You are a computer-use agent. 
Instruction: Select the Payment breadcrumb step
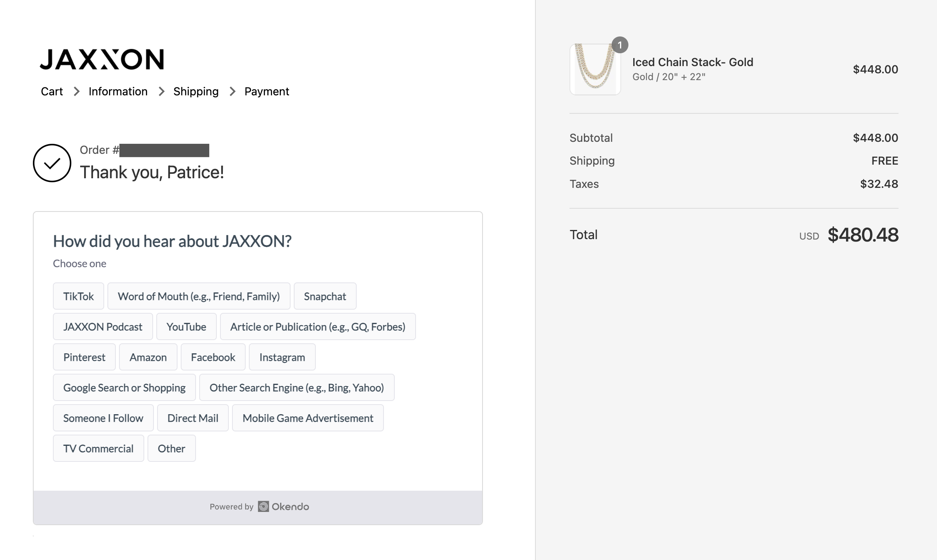[267, 92]
